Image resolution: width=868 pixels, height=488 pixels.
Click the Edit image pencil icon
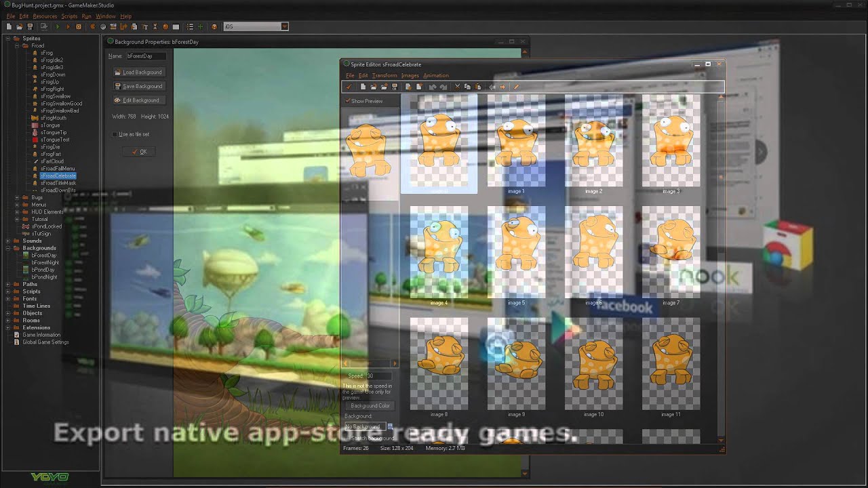(x=515, y=87)
